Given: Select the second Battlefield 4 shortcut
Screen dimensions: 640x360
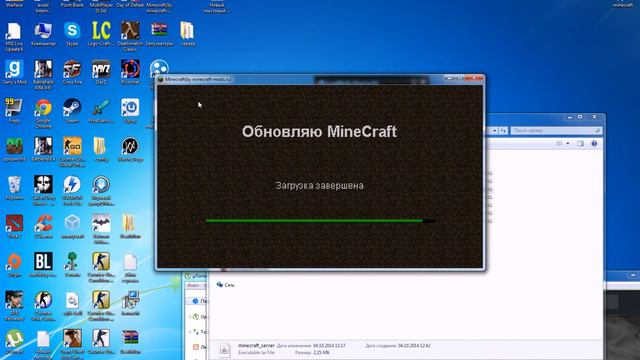Looking at the screenshot, I should click(x=43, y=146).
